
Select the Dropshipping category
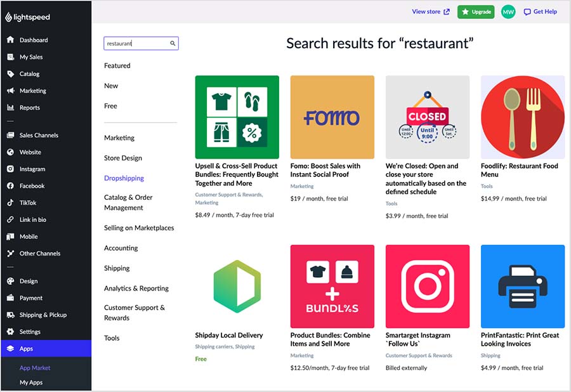tap(124, 178)
